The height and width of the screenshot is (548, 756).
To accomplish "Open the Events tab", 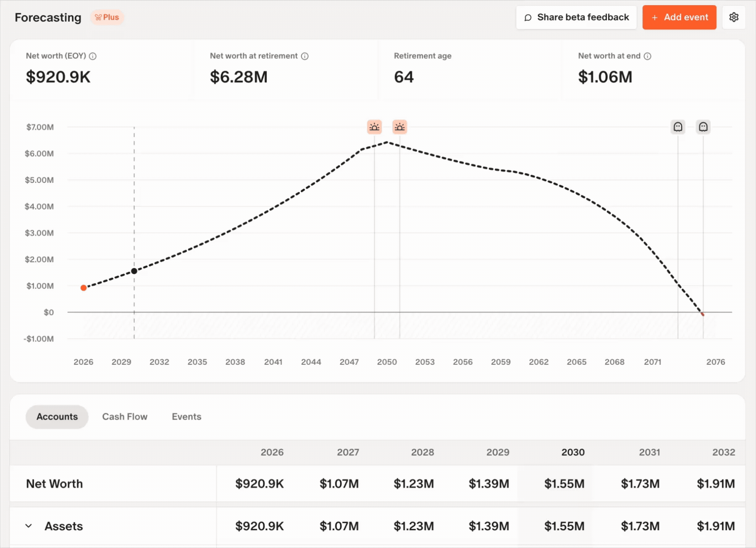I will (x=186, y=416).
